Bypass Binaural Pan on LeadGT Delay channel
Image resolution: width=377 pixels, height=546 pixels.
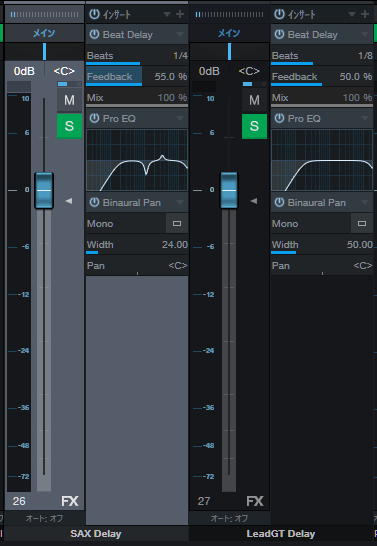coord(279,202)
